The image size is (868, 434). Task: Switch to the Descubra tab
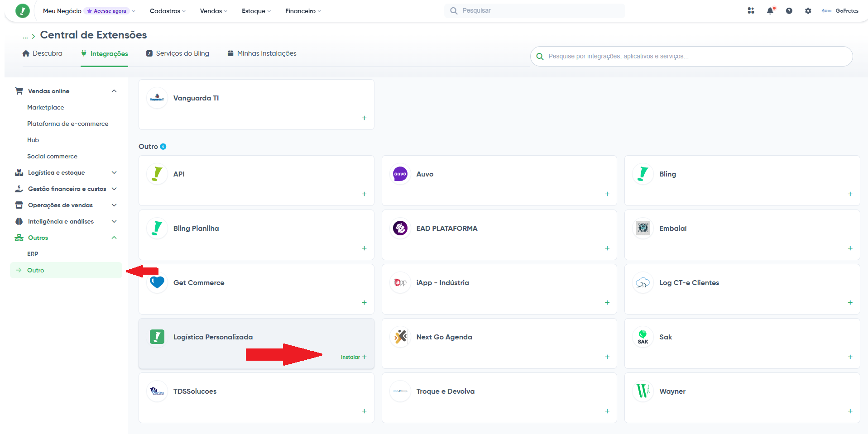(x=43, y=53)
